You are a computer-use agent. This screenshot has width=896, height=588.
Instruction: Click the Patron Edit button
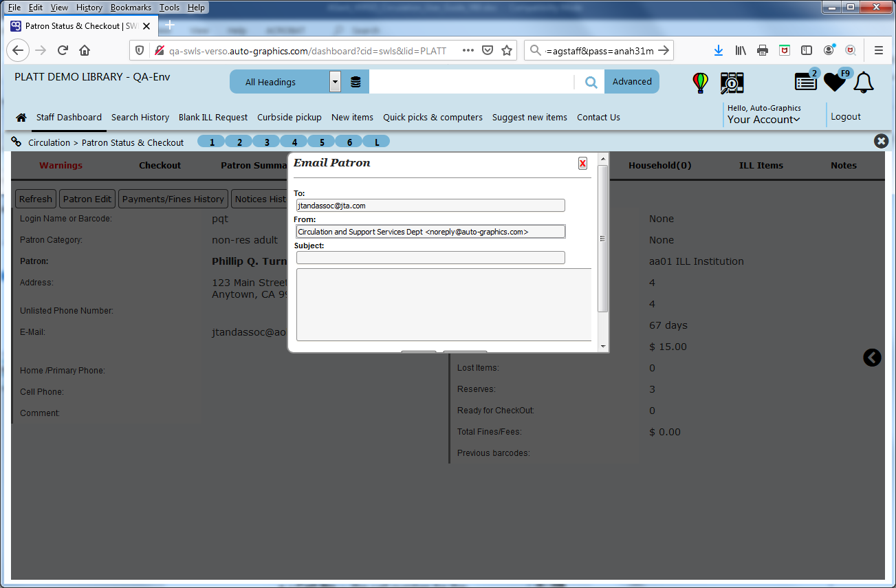coord(87,199)
